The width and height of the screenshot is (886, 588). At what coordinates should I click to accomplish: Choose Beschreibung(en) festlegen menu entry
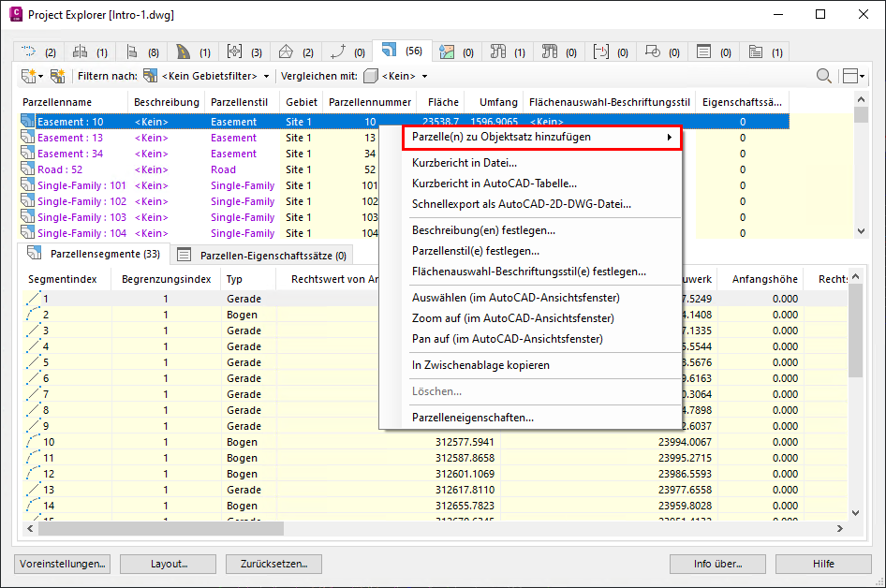tap(483, 230)
